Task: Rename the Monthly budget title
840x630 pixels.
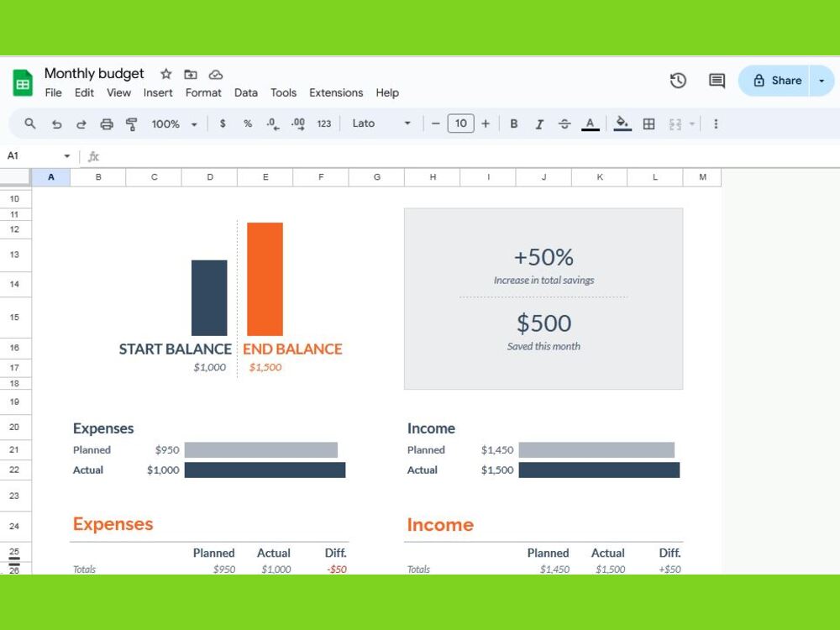Action: pos(94,73)
